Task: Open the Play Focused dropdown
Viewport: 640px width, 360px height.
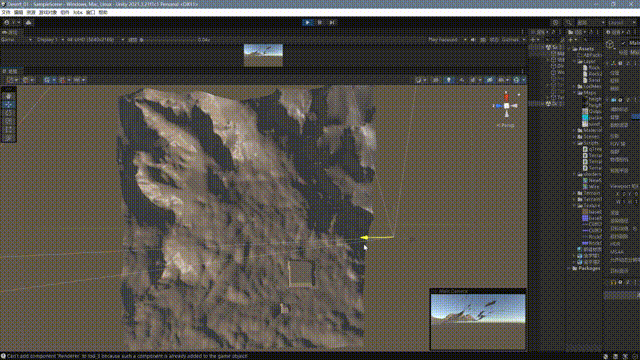Action: [447, 40]
